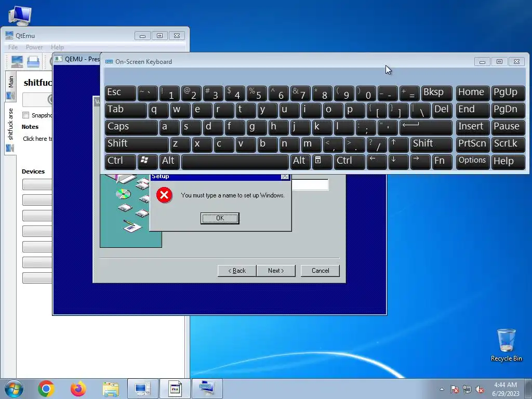
Task: Tap the Enter arrow key
Action: pos(426,127)
